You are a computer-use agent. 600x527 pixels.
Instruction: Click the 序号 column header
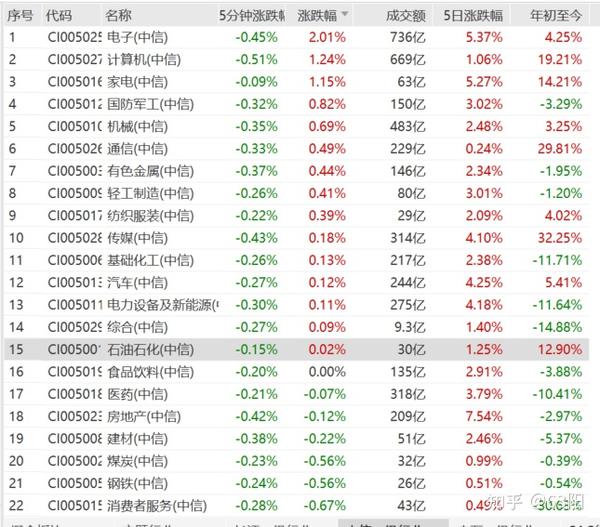pos(20,16)
